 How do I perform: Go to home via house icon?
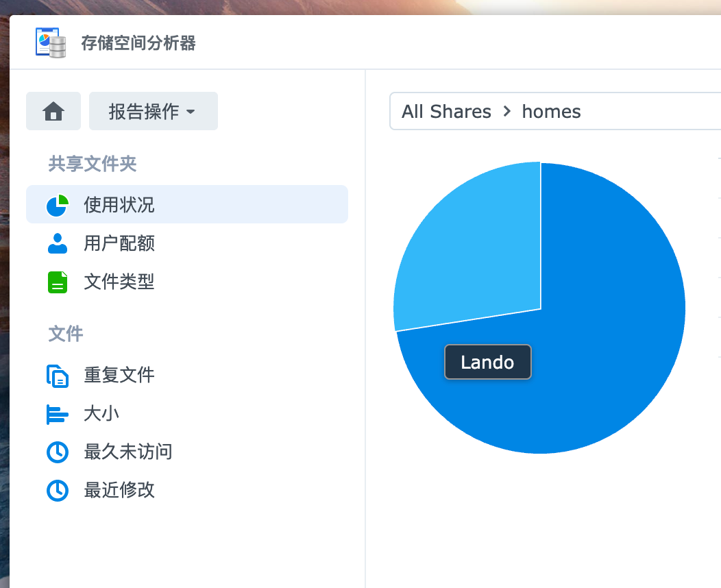[53, 111]
